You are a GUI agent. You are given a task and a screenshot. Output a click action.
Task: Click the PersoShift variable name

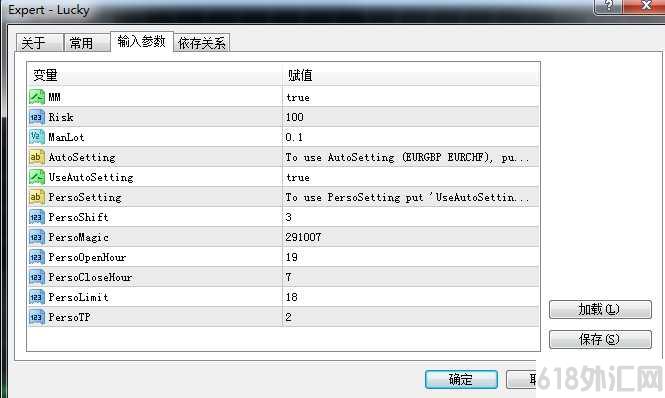[x=78, y=217]
